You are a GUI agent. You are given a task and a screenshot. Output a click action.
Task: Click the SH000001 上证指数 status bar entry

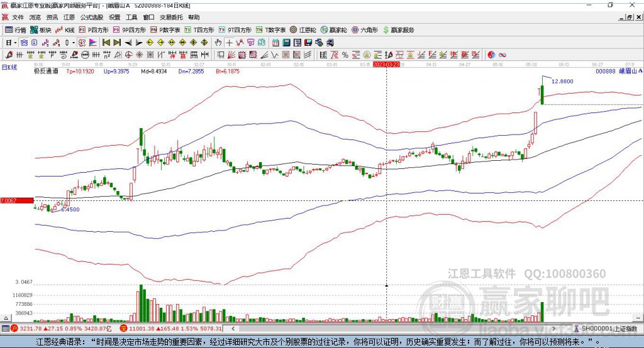608,329
